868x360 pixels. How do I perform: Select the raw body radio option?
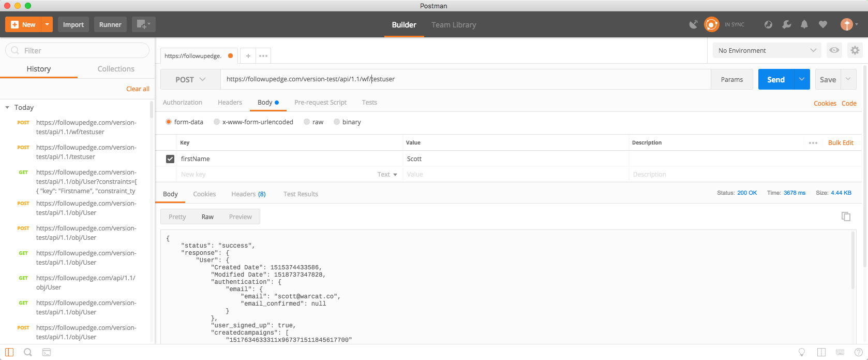307,122
